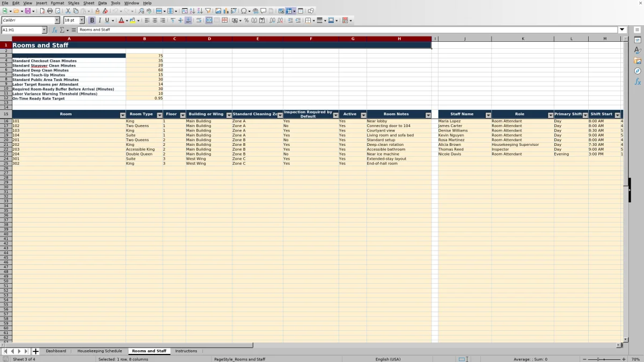Toggle Center Horizontally alignment
This screenshot has height=362, width=644.
click(155, 20)
